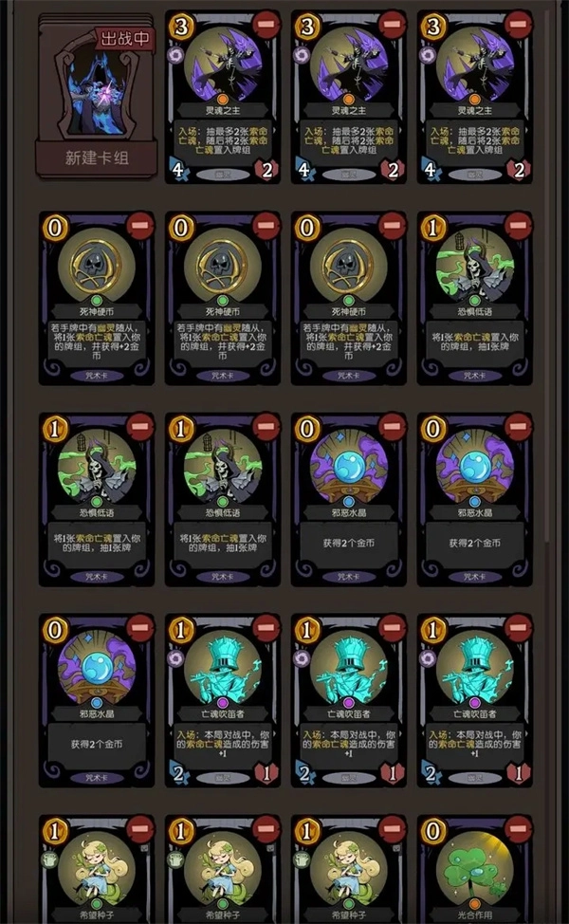Select the 光合作用 clover card art
569x924 pixels.
[474, 868]
